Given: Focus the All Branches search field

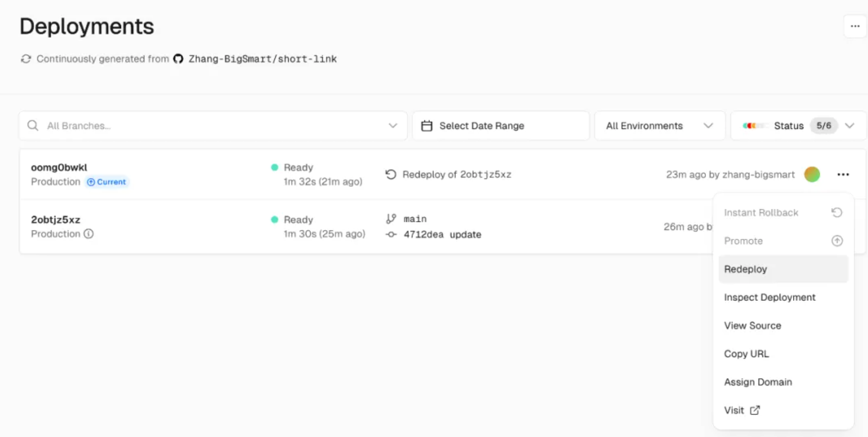Looking at the screenshot, I should pyautogui.click(x=213, y=126).
